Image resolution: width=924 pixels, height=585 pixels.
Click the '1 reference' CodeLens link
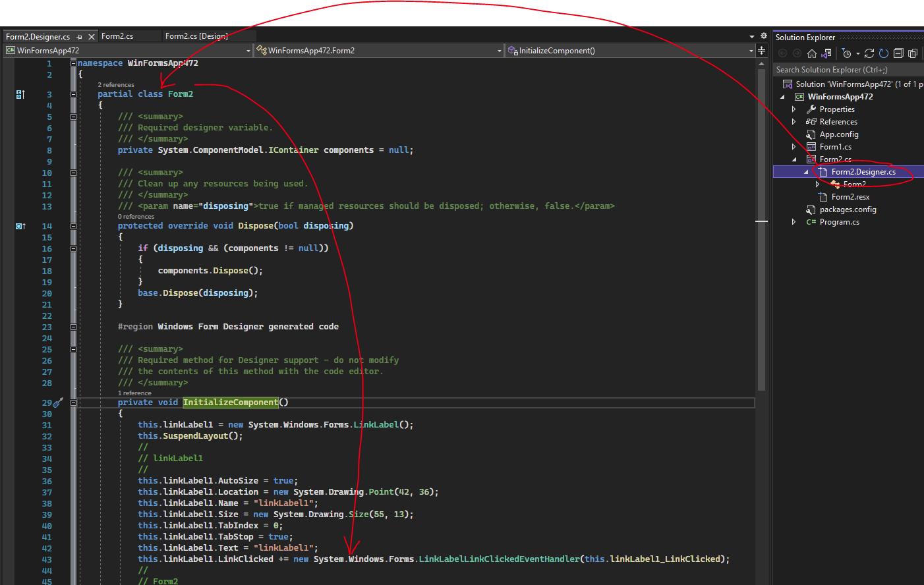pyautogui.click(x=134, y=393)
